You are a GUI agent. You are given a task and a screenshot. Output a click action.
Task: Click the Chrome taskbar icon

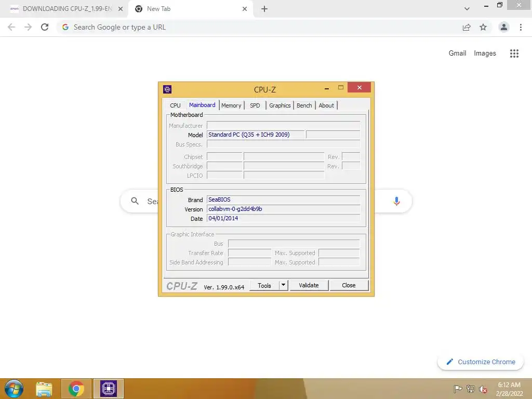(76, 389)
